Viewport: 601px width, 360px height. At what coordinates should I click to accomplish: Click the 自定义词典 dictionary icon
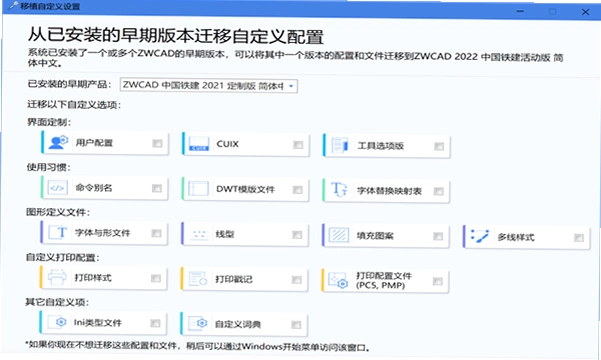(197, 324)
